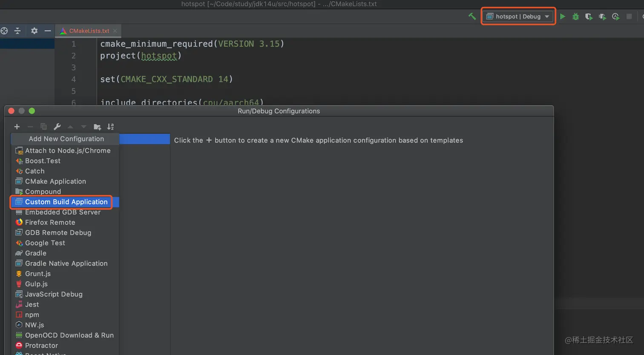Select Attach to Node.js/Chrome entry

pos(65,151)
